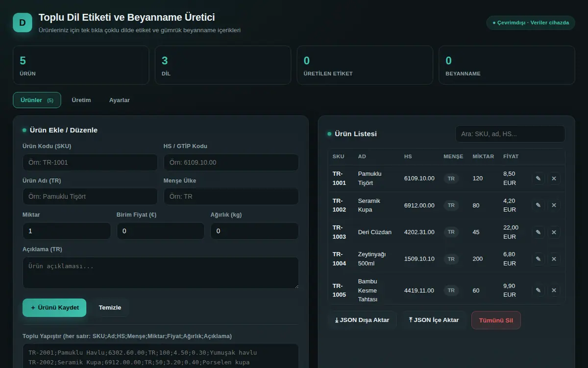Viewport: 588px width, 368px height.
Task: Edit product TR-1001 with pencil icon
Action: [x=538, y=179]
